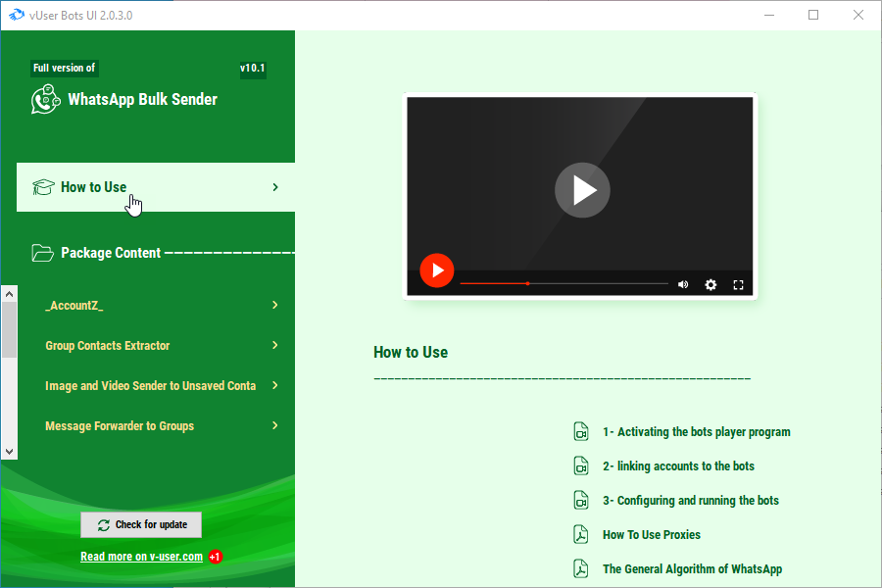Click the Package Content heading

point(111,253)
